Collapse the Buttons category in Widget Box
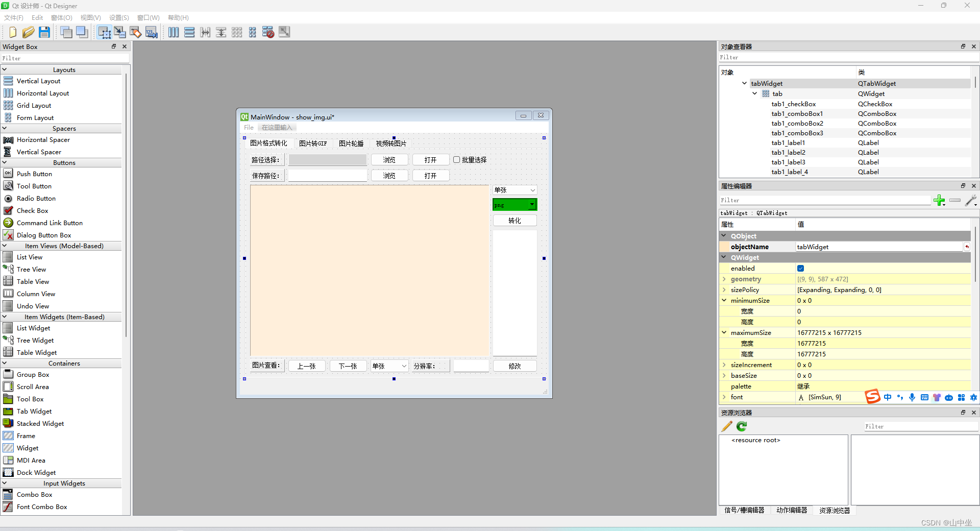This screenshot has width=980, height=531. 5,162
